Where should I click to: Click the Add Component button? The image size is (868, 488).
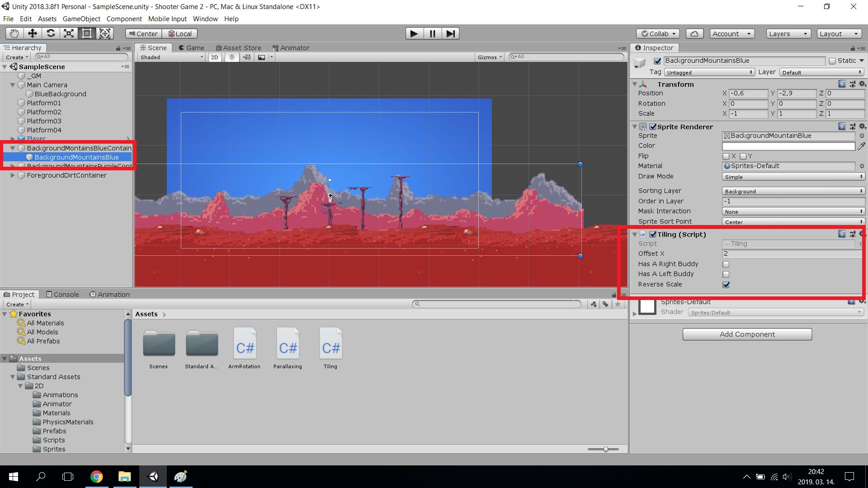[x=747, y=334]
